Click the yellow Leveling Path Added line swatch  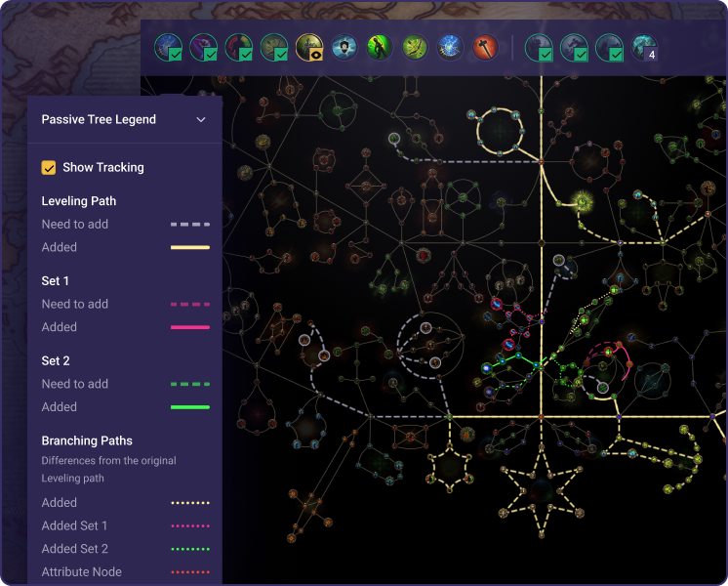pyautogui.click(x=190, y=248)
